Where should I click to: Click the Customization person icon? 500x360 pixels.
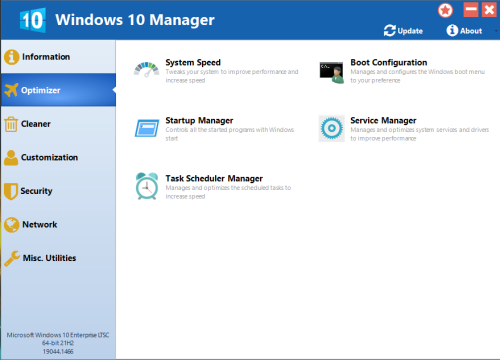(11, 158)
